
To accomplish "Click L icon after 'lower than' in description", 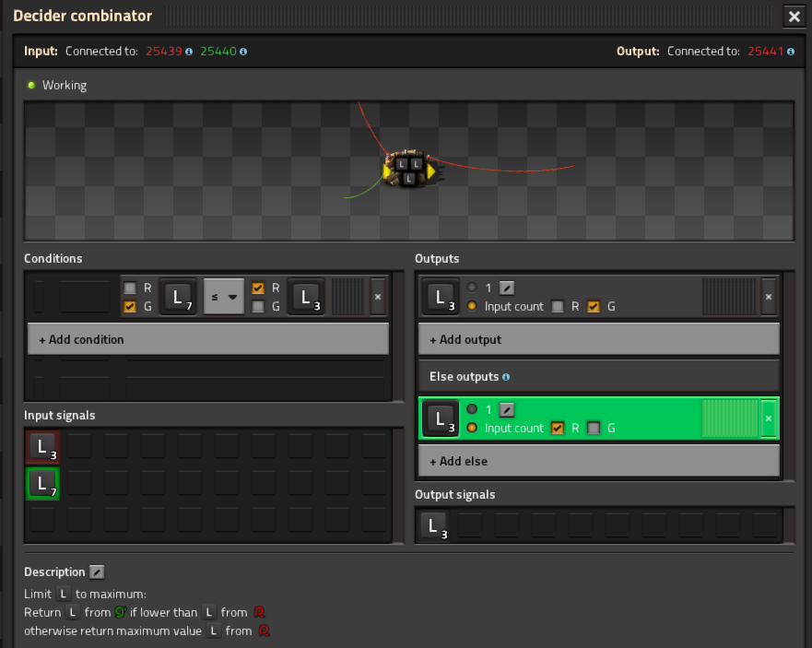I will click(208, 613).
